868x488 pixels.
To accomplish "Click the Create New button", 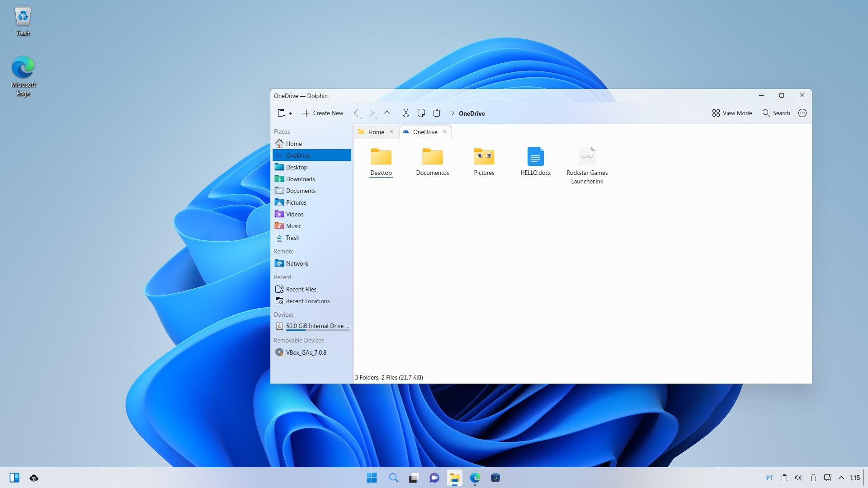I will coord(323,113).
